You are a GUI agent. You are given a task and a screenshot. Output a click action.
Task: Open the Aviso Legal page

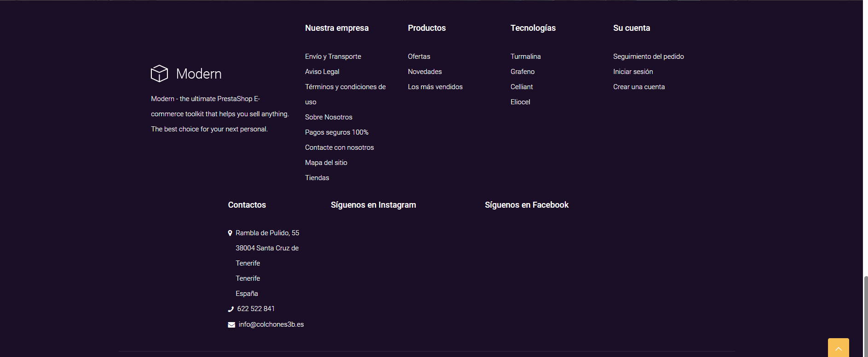point(322,72)
